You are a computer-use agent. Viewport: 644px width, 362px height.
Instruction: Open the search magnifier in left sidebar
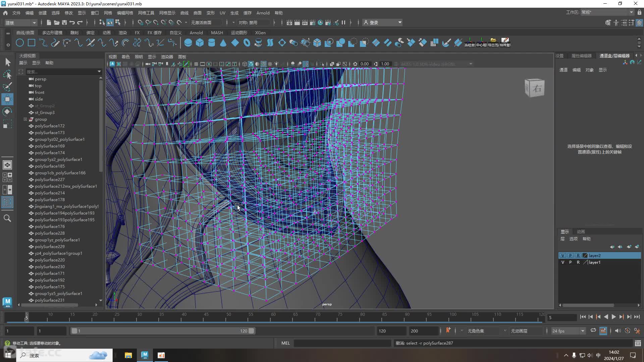pos(7,219)
